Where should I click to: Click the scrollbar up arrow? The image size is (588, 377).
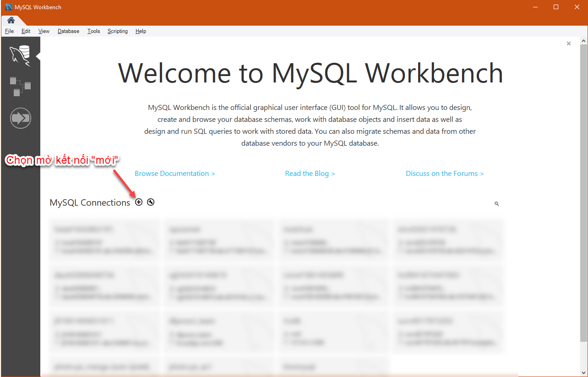pos(583,41)
